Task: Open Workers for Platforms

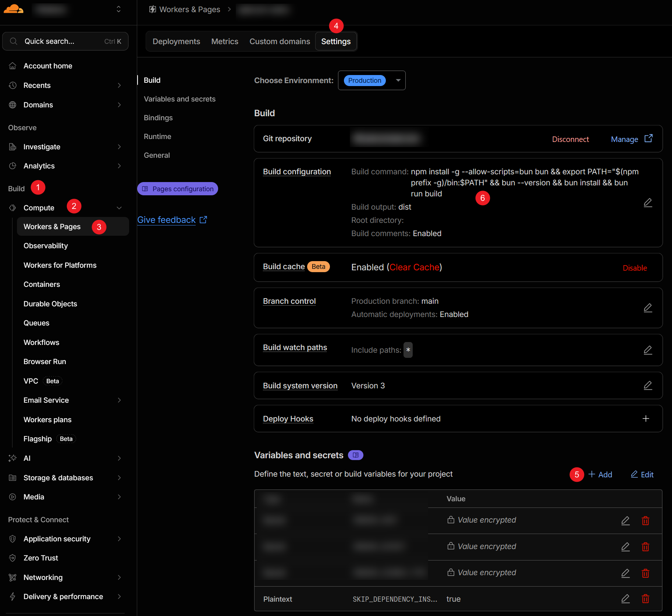Action: [60, 265]
